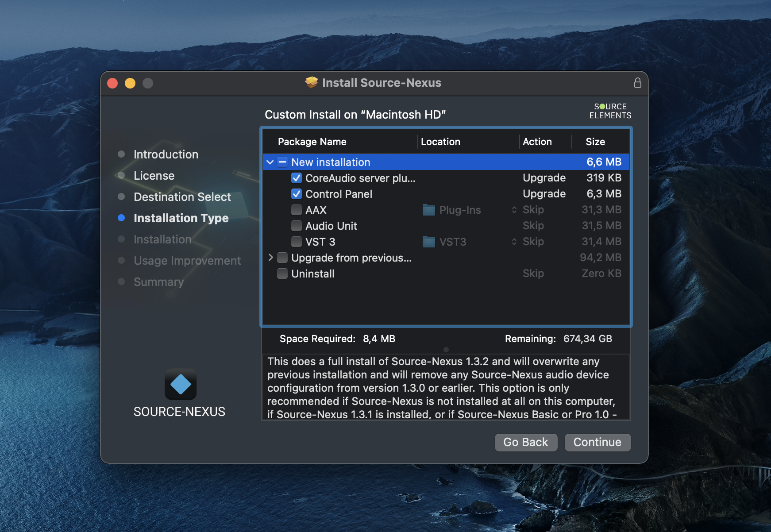Viewport: 771px width, 532px height.
Task: Uncheck the Control Panel checkbox
Action: point(297,194)
